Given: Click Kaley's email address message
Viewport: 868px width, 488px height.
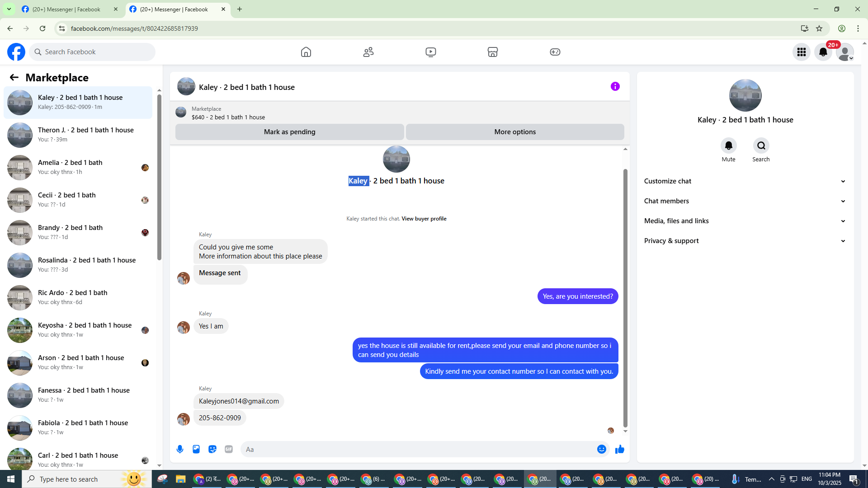Looking at the screenshot, I should [239, 401].
